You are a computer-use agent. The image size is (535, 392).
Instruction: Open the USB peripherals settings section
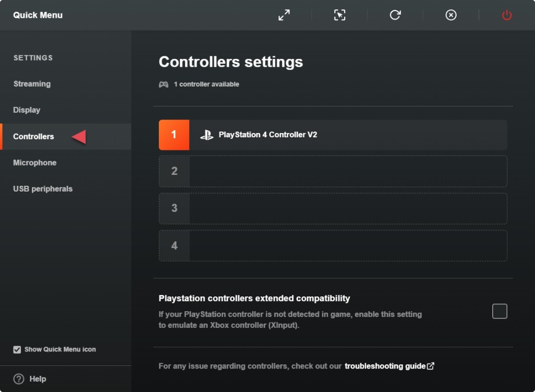[x=43, y=189]
